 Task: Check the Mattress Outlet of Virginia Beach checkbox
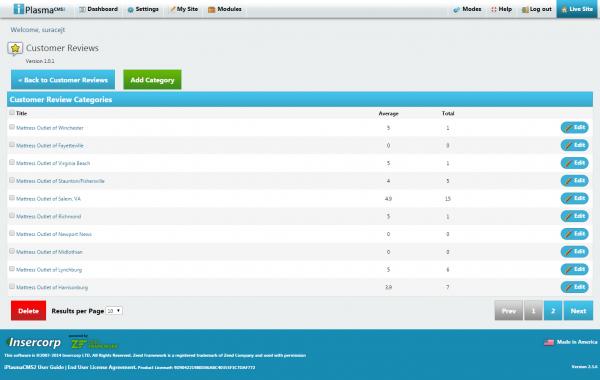point(12,162)
